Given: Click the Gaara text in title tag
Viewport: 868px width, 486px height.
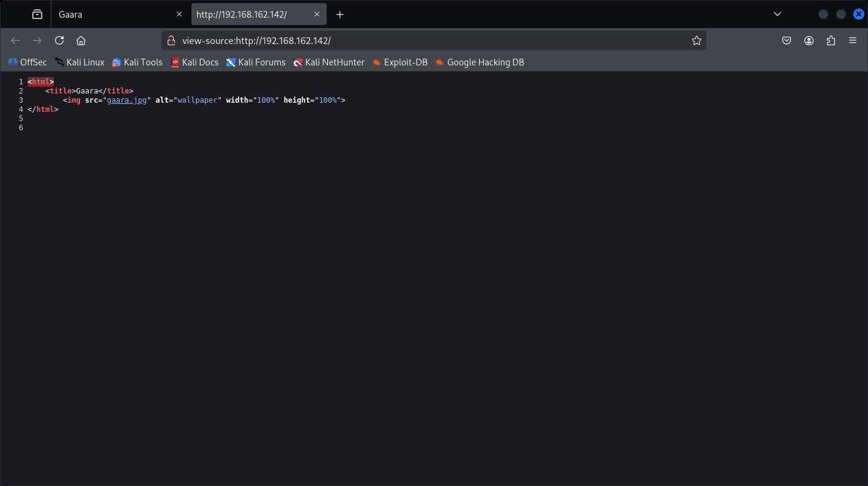Looking at the screenshot, I should [x=87, y=90].
